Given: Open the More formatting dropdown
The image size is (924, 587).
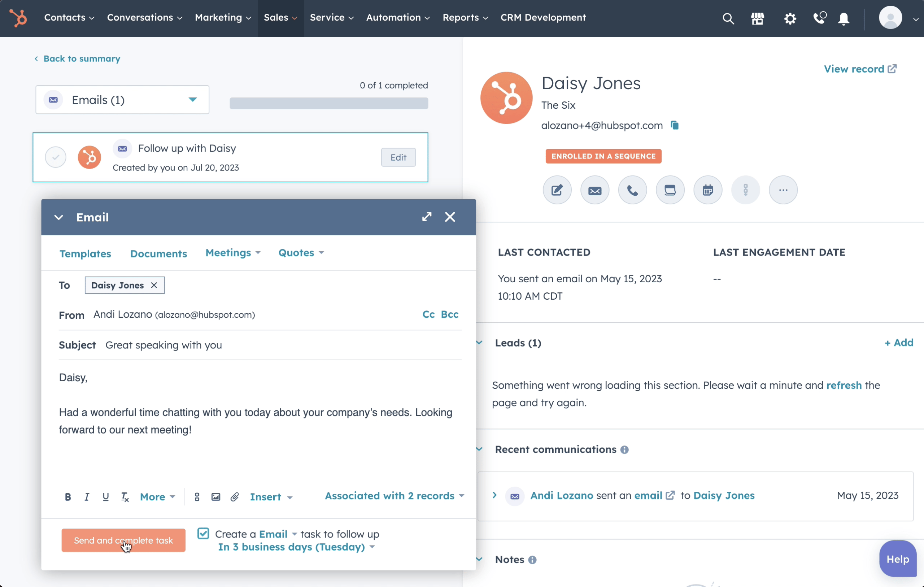Looking at the screenshot, I should (157, 497).
